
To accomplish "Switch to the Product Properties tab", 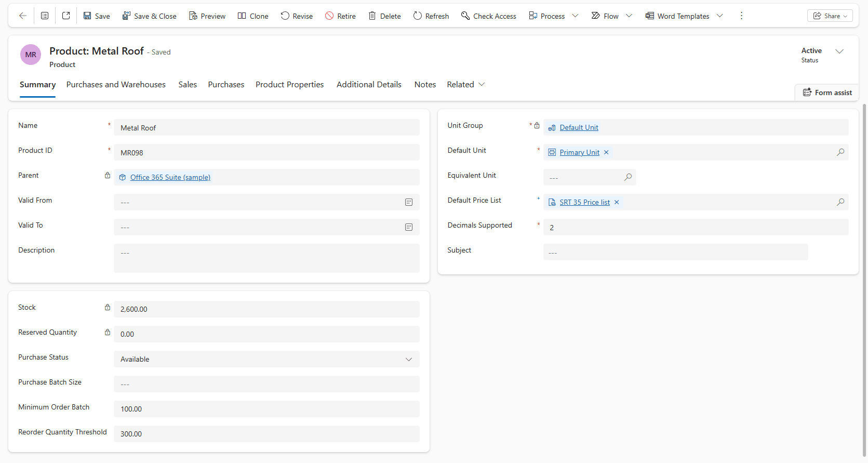I will pyautogui.click(x=289, y=84).
